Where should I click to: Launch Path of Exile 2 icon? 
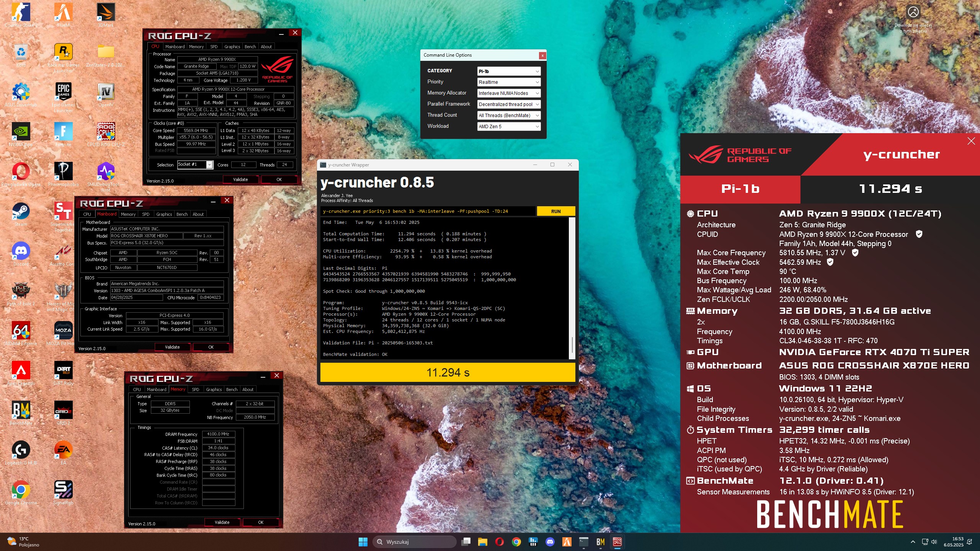(21, 294)
